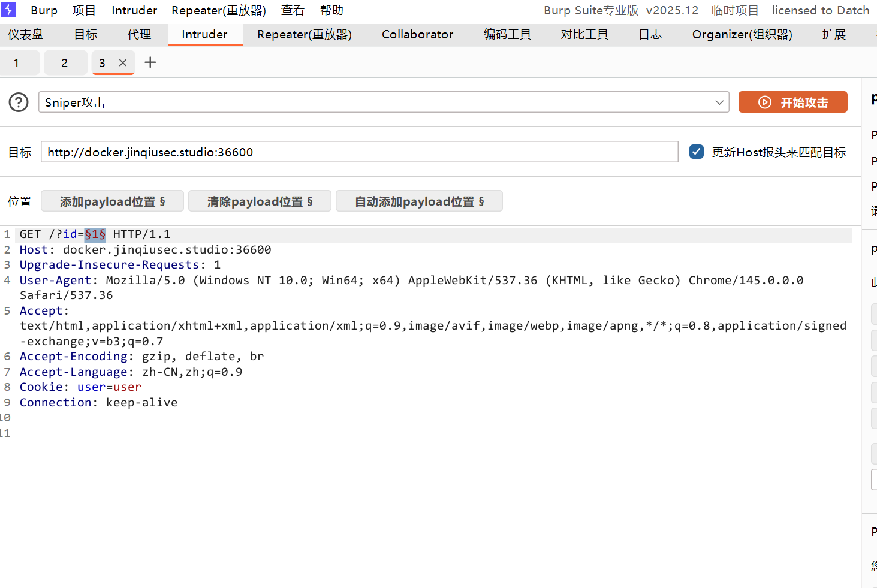Viewport: 877px width, 588px height.
Task: Add a new Intruder tab with plus icon
Action: 150,62
